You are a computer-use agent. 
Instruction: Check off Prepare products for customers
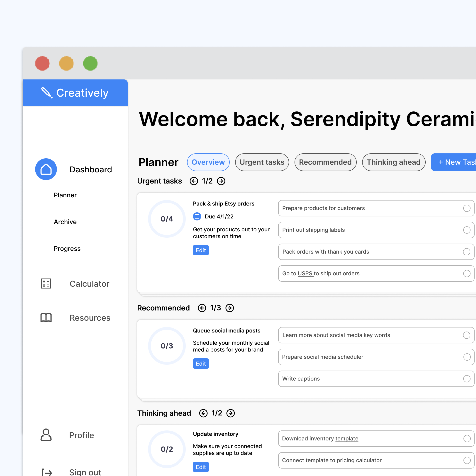coord(467,208)
